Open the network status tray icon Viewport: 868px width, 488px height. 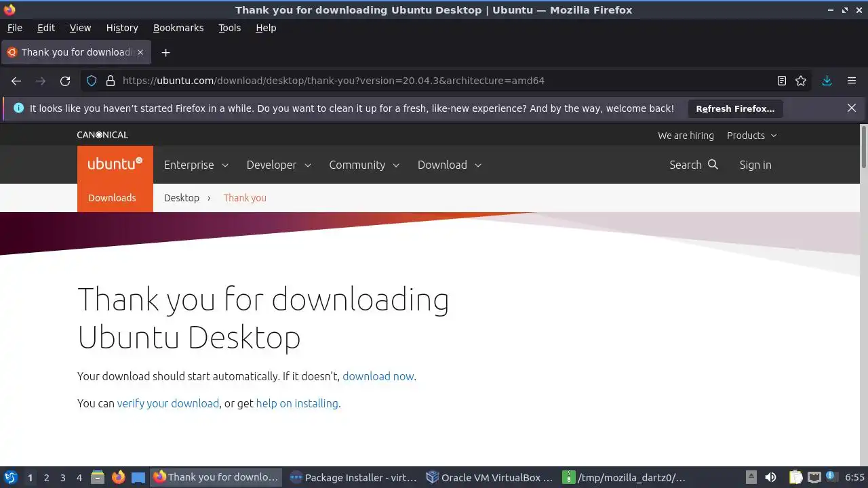tap(814, 477)
